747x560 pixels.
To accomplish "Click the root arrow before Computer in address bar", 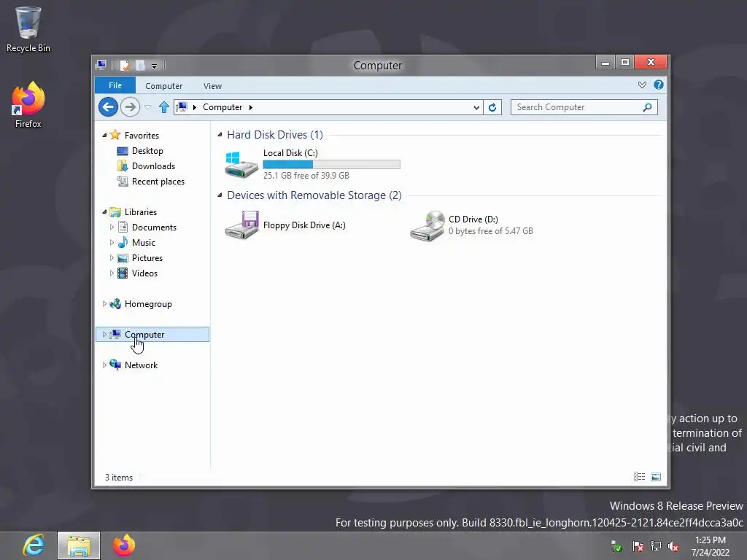I will 194,107.
